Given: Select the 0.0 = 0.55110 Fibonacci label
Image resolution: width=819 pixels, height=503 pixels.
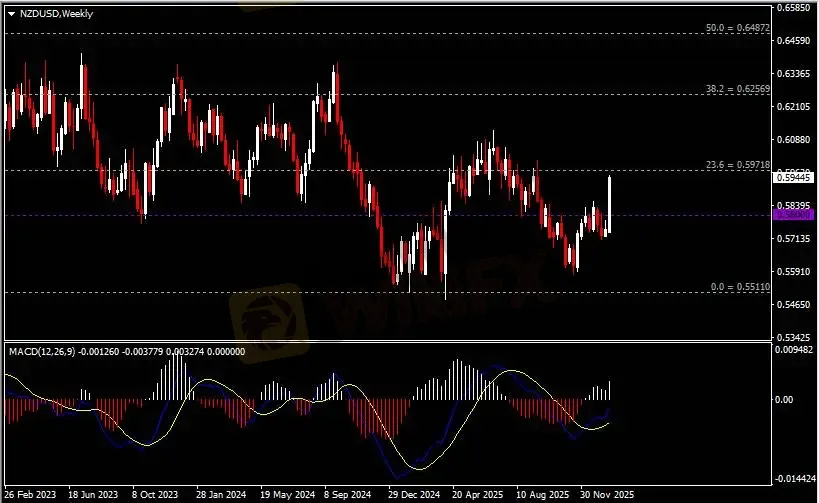Looking at the screenshot, I should click(x=738, y=287).
